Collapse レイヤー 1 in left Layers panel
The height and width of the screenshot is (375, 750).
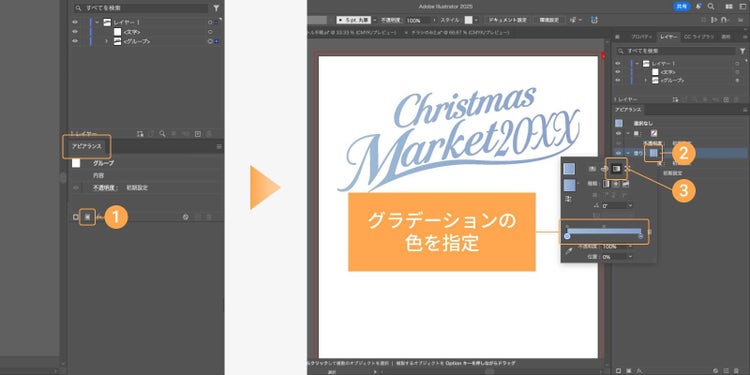click(x=97, y=22)
